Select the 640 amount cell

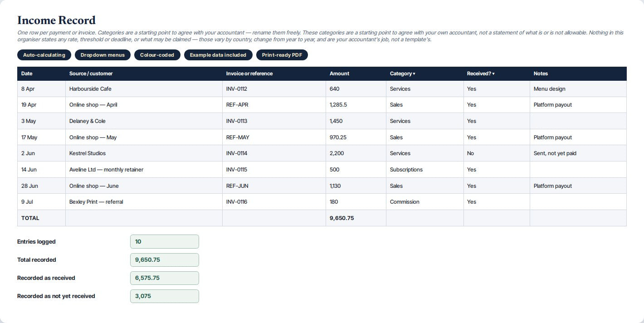click(x=356, y=89)
